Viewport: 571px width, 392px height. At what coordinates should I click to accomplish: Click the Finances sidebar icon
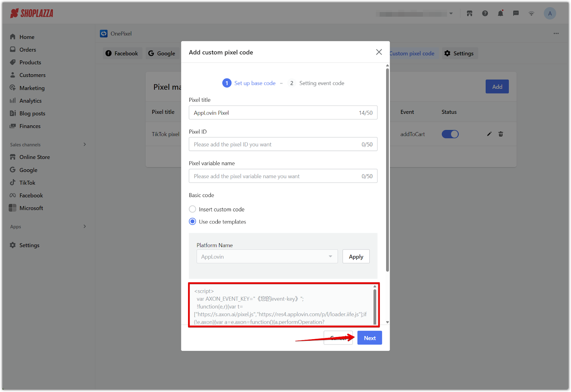click(13, 126)
